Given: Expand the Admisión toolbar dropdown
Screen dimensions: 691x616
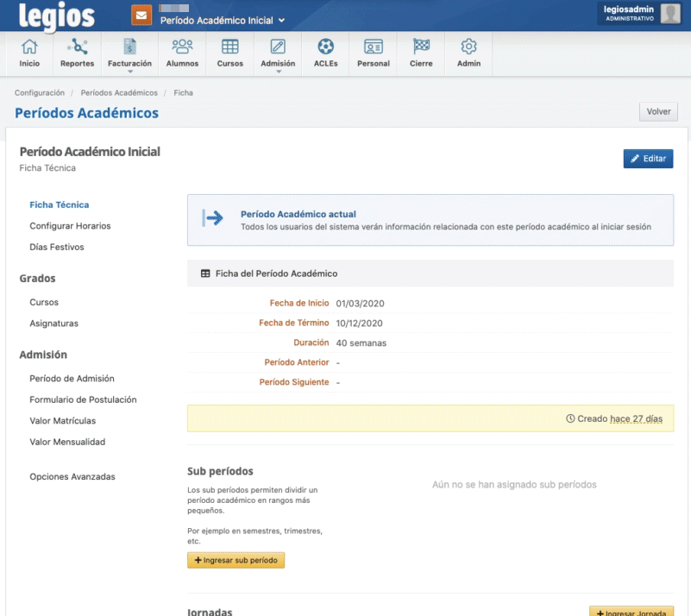Looking at the screenshot, I should point(278,71).
